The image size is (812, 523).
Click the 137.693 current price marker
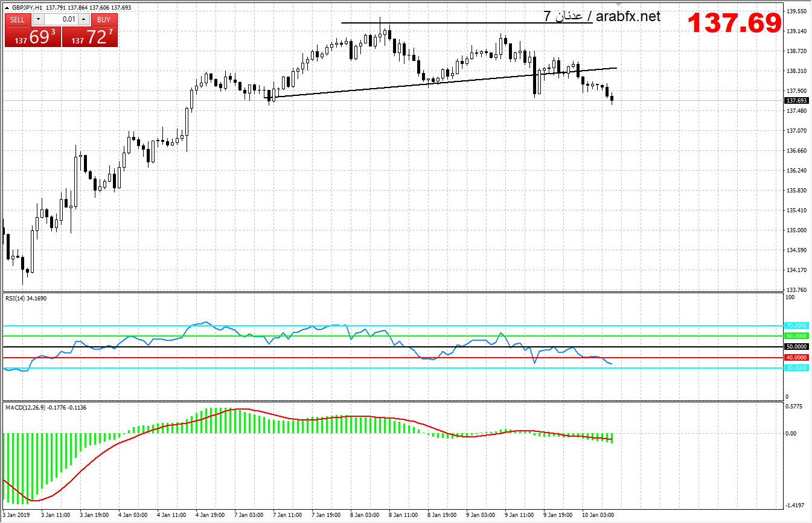point(796,101)
